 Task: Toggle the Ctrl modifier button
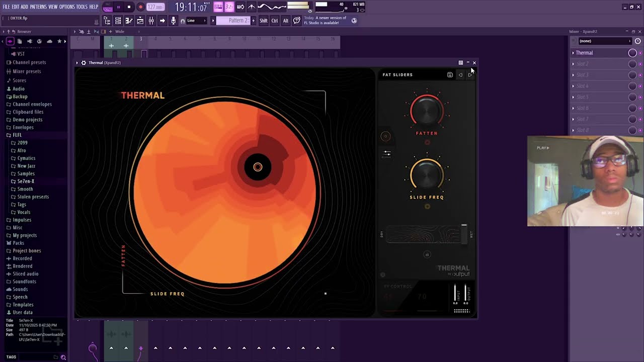(x=275, y=21)
